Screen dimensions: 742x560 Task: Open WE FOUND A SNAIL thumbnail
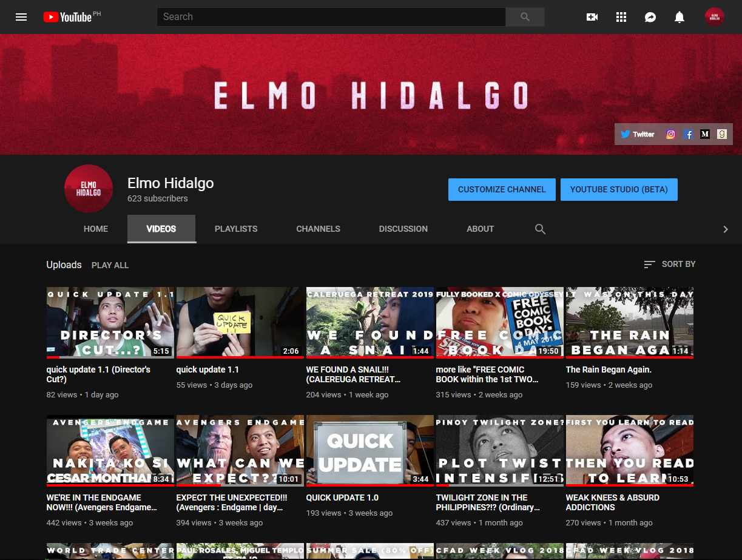tap(370, 323)
